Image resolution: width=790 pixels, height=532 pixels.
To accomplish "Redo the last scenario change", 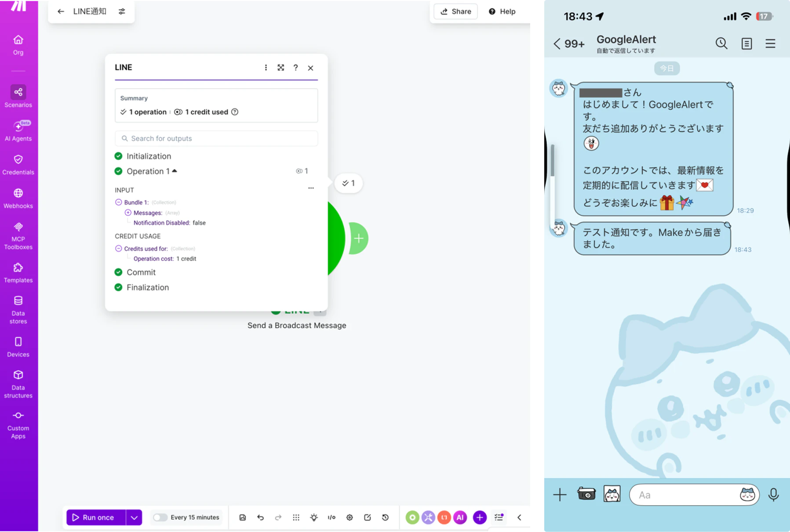I will coord(278,518).
